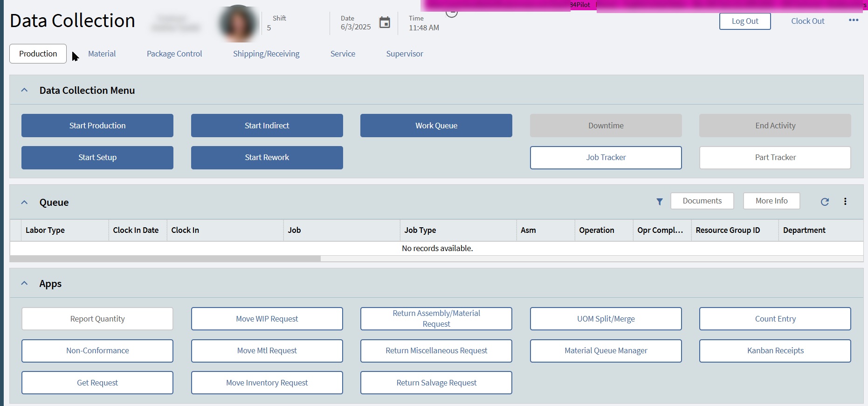Open Queue Documents
Image resolution: width=868 pixels, height=406 pixels.
(702, 201)
